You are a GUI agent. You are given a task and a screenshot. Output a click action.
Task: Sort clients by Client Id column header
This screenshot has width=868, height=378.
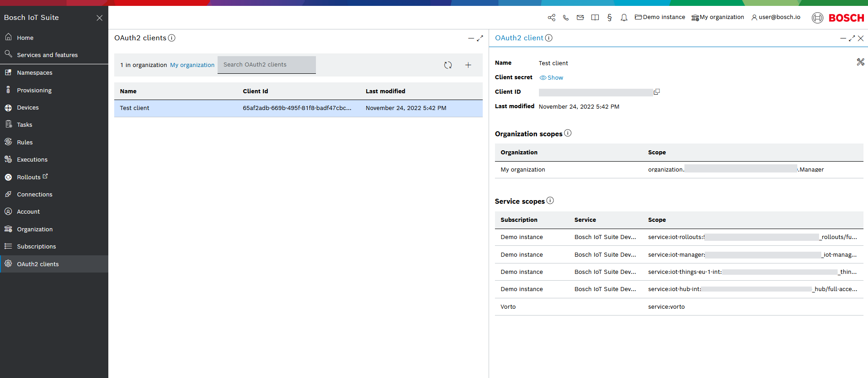[x=255, y=91]
